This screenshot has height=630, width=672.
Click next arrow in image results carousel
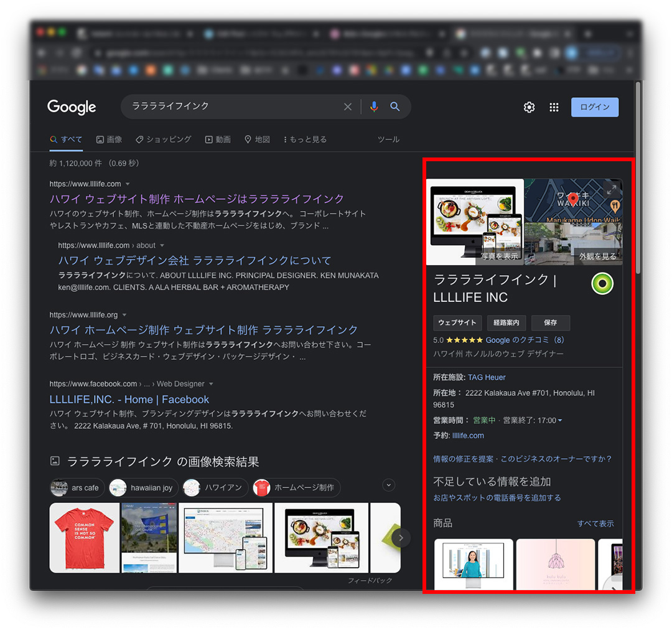coord(401,537)
